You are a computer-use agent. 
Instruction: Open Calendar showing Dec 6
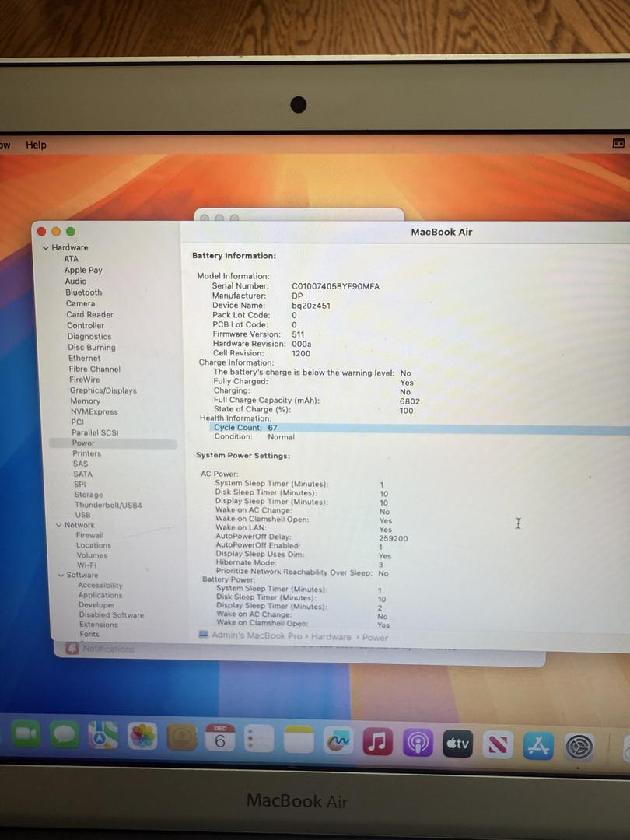tap(220, 738)
